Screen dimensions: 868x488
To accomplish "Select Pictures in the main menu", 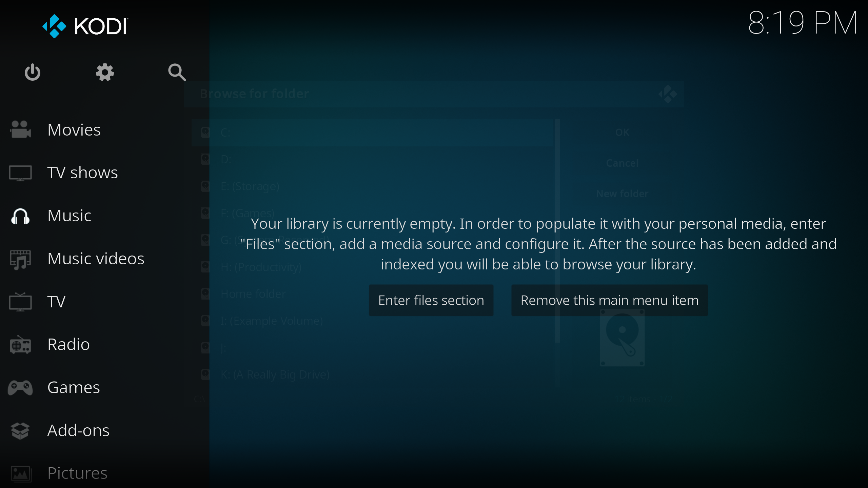I will [77, 473].
